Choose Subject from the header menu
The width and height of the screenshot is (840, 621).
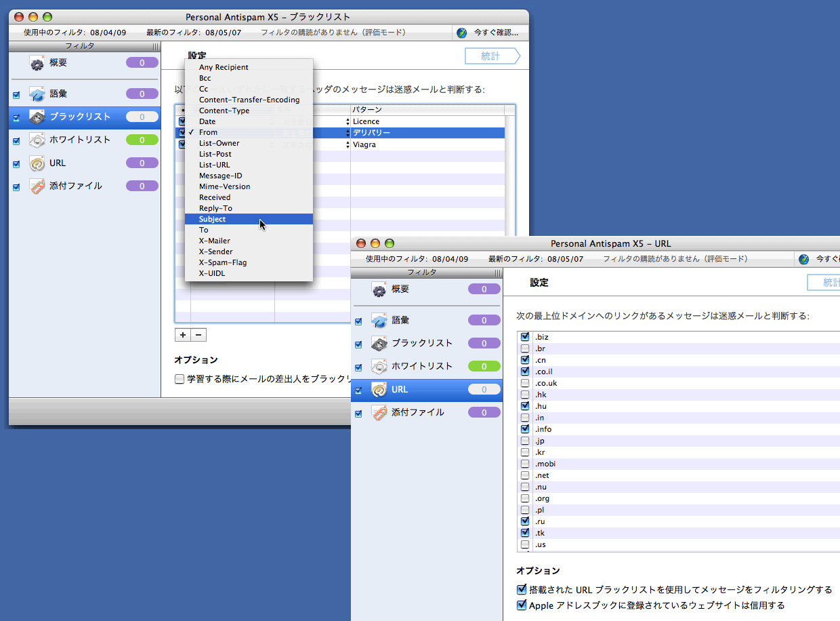(x=249, y=219)
